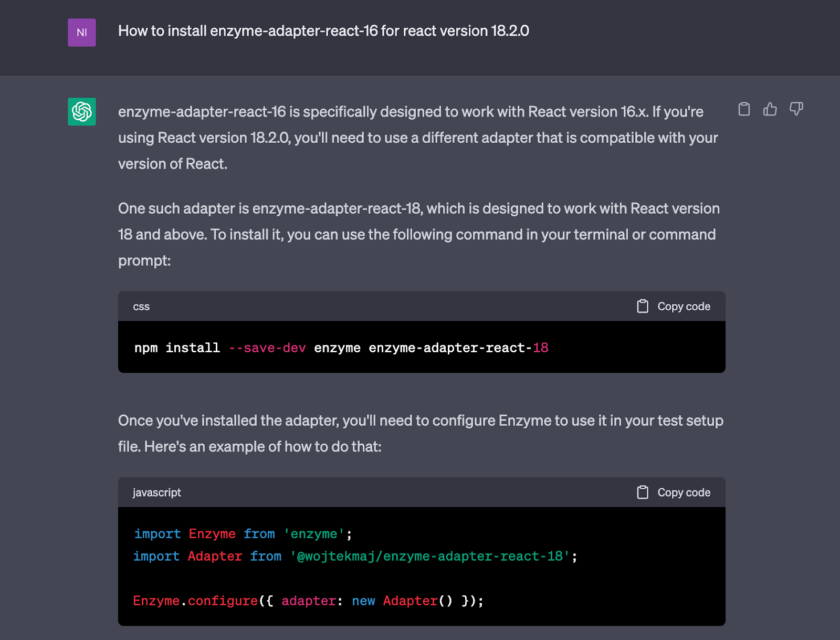The width and height of the screenshot is (840, 640).
Task: Copy code from the javascript block
Action: click(x=674, y=492)
